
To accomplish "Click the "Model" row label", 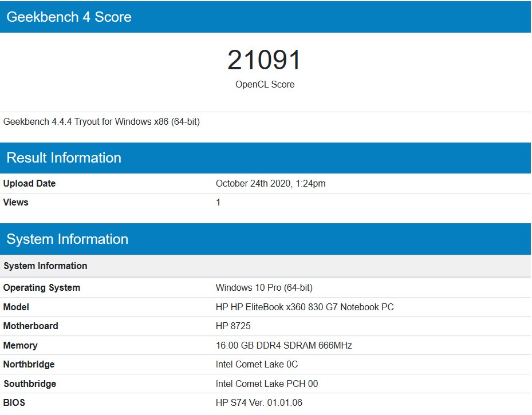I will tap(16, 307).
